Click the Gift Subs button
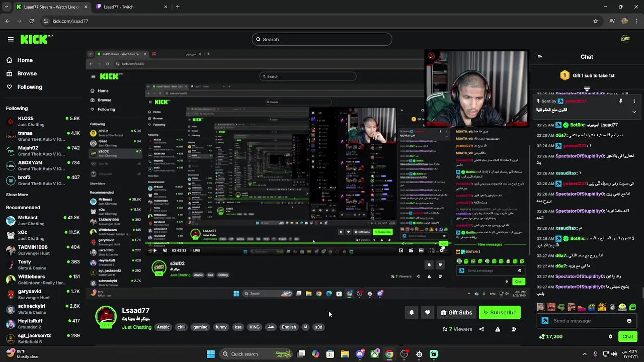 tap(456, 313)
